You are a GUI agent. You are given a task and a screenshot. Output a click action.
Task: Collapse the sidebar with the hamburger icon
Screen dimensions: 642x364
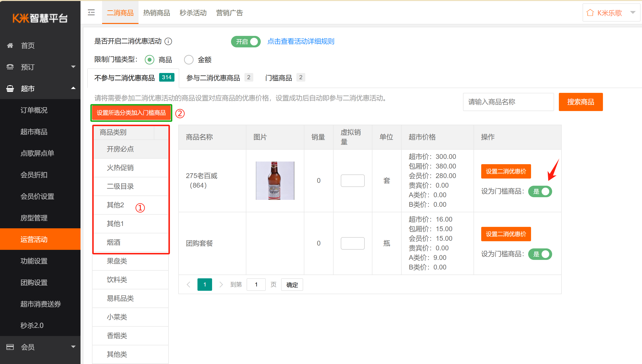coord(91,12)
